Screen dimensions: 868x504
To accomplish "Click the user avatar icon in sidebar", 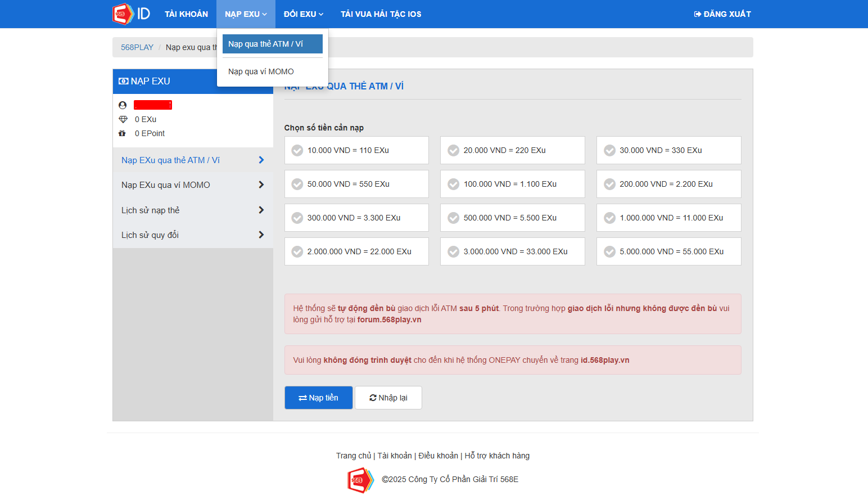I will point(123,105).
